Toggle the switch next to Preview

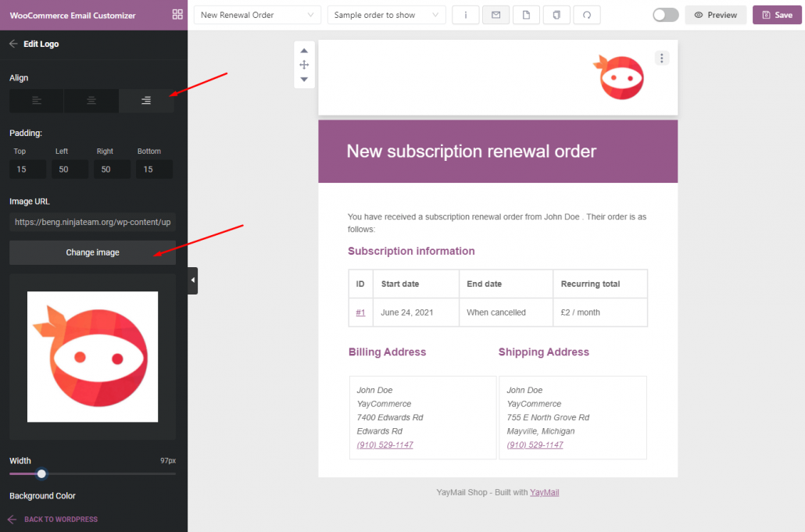tap(665, 15)
